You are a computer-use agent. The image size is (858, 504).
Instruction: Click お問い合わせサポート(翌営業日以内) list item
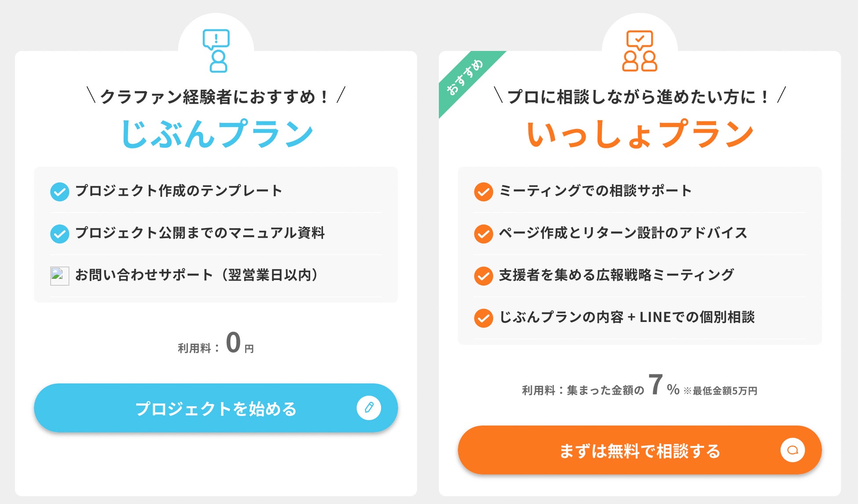point(197,275)
